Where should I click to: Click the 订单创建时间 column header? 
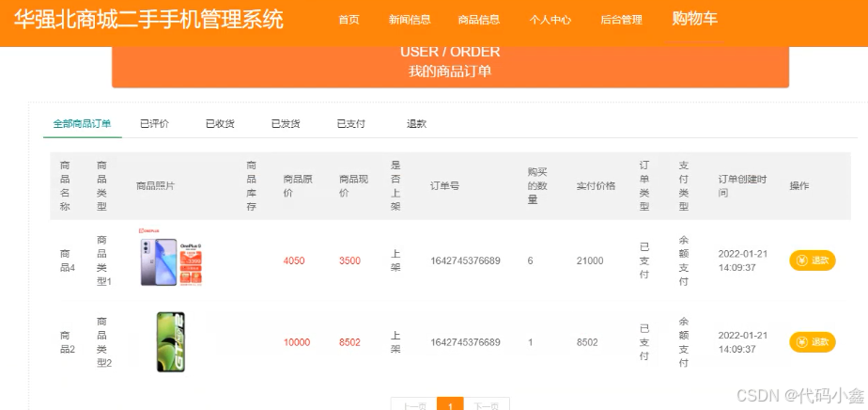(742, 186)
